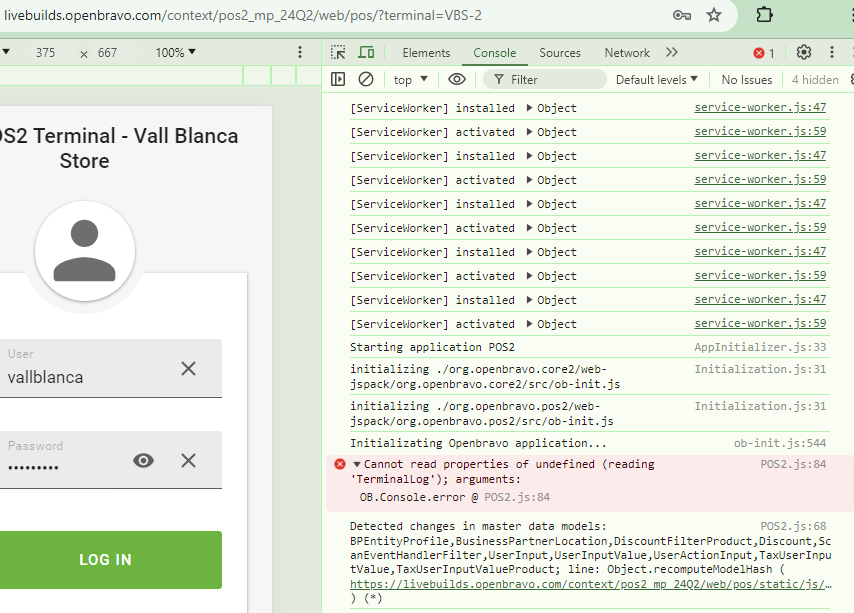This screenshot has height=613, width=854.
Task: Open the browser extensions puzzle icon
Action: point(764,15)
